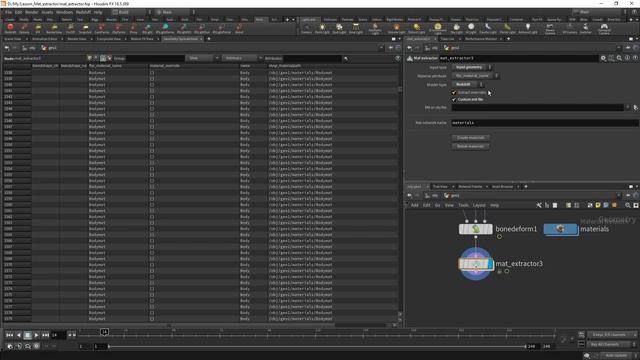Click the bonedeform1 node

click(476, 229)
